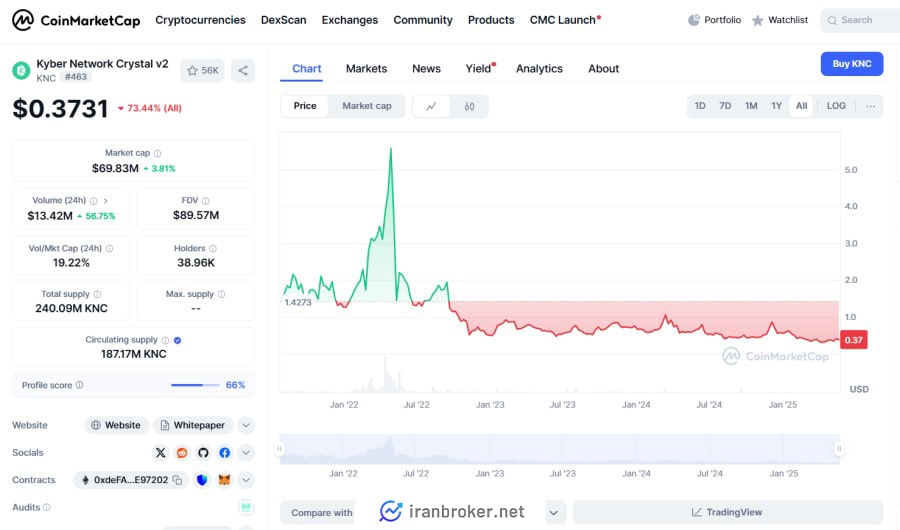Screen dimensions: 900x530
Task: Open the GitHub social link
Action: [x=203, y=453]
